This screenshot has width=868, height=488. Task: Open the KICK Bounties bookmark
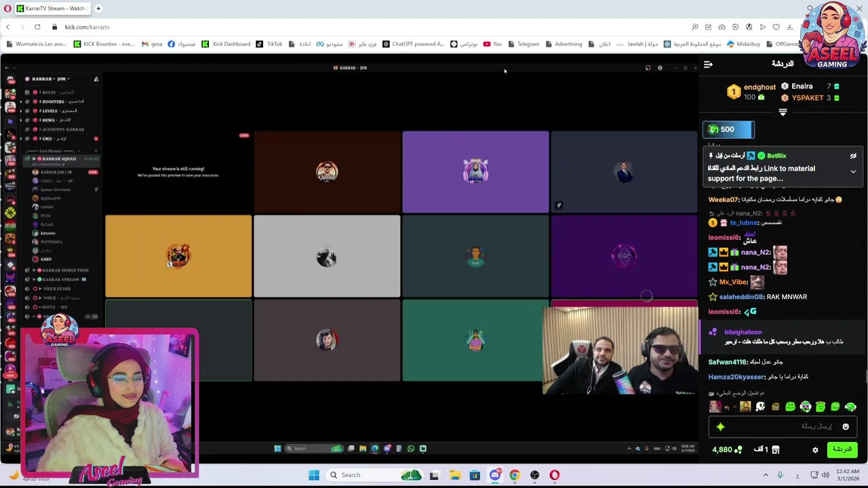click(104, 44)
